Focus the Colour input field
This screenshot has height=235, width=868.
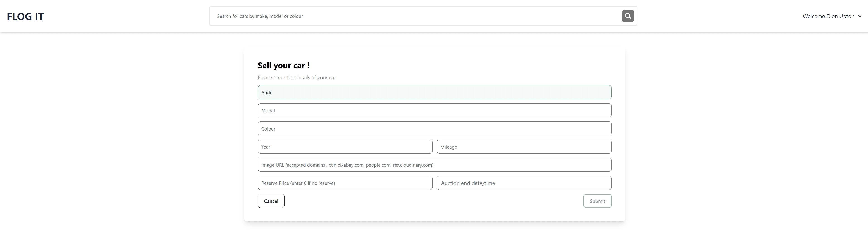click(435, 128)
